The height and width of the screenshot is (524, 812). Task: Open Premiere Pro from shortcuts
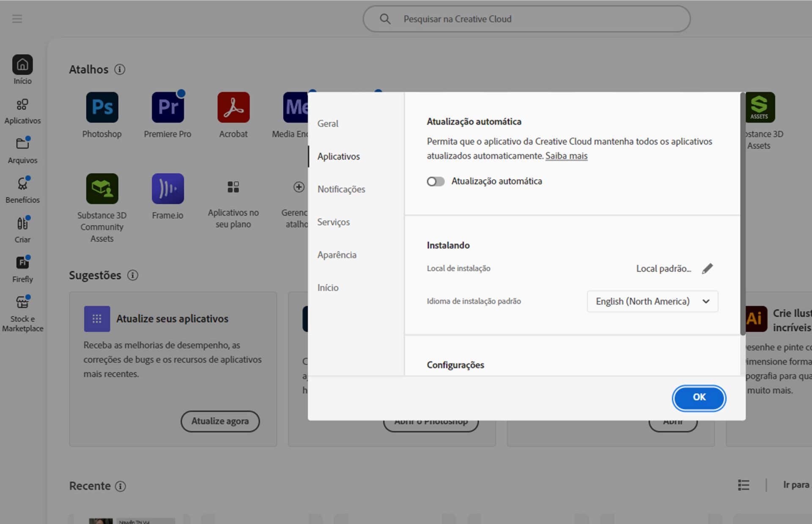click(167, 107)
